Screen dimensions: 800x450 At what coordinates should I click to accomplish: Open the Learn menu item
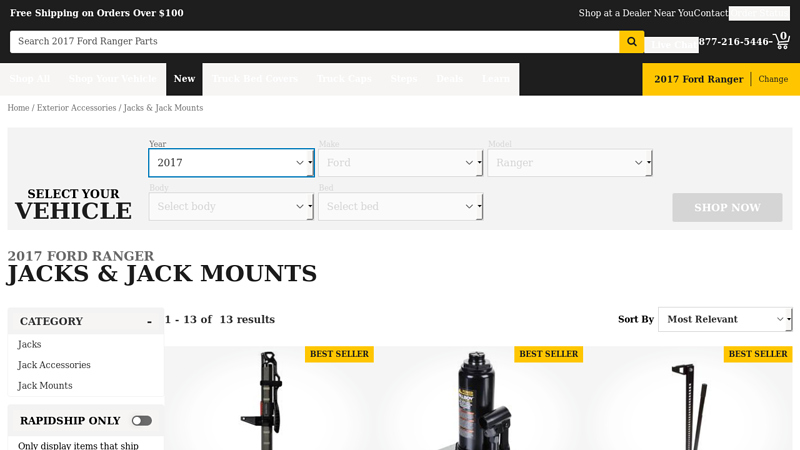(496, 79)
